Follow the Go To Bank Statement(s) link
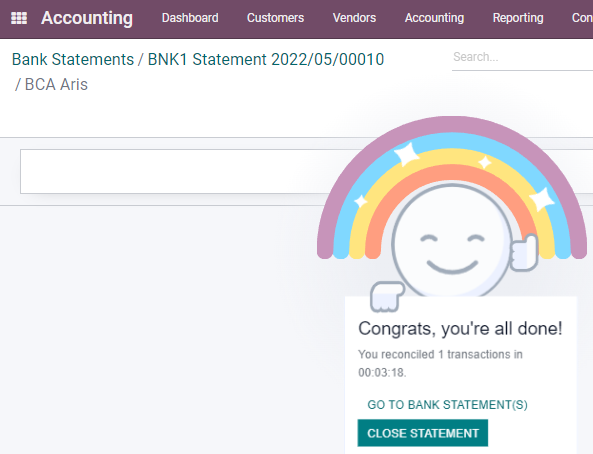The image size is (593, 454). tap(447, 405)
